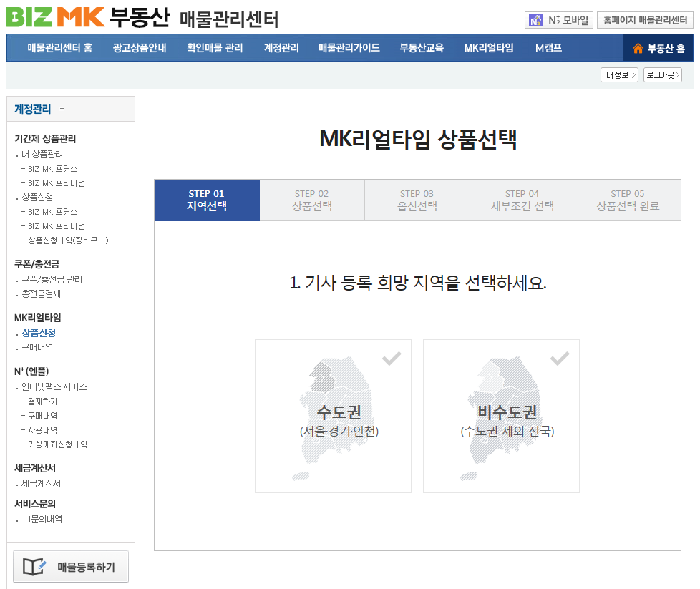Open 상품신청 under 기간제 상품관리
The height and width of the screenshot is (589, 700).
tap(37, 197)
